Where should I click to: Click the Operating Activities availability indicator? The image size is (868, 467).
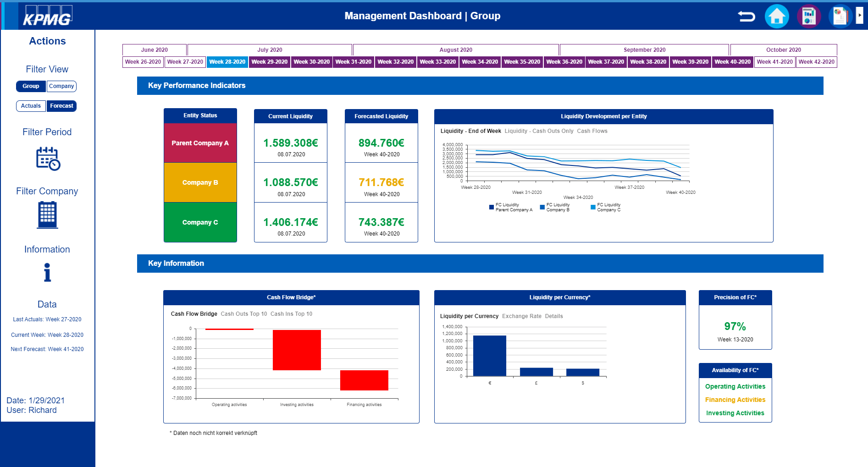click(735, 386)
